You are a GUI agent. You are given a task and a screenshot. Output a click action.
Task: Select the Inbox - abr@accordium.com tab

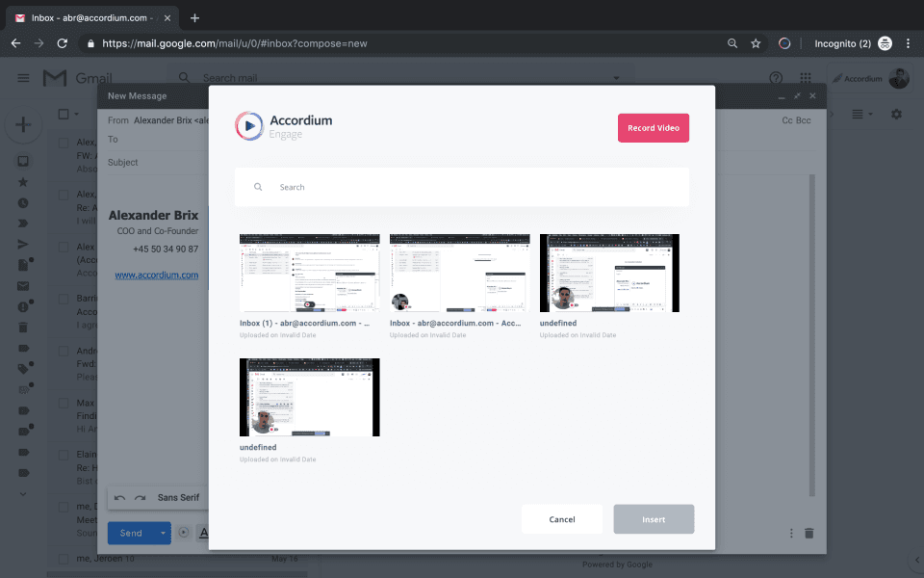(x=93, y=17)
